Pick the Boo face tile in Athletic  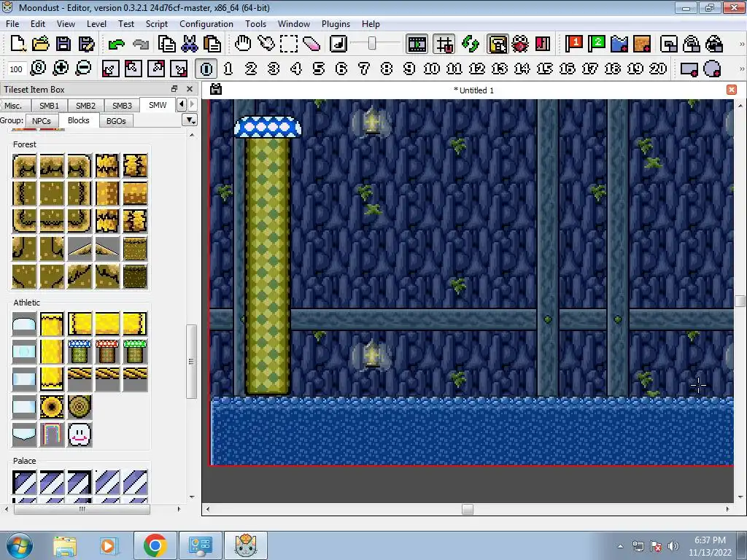80,435
